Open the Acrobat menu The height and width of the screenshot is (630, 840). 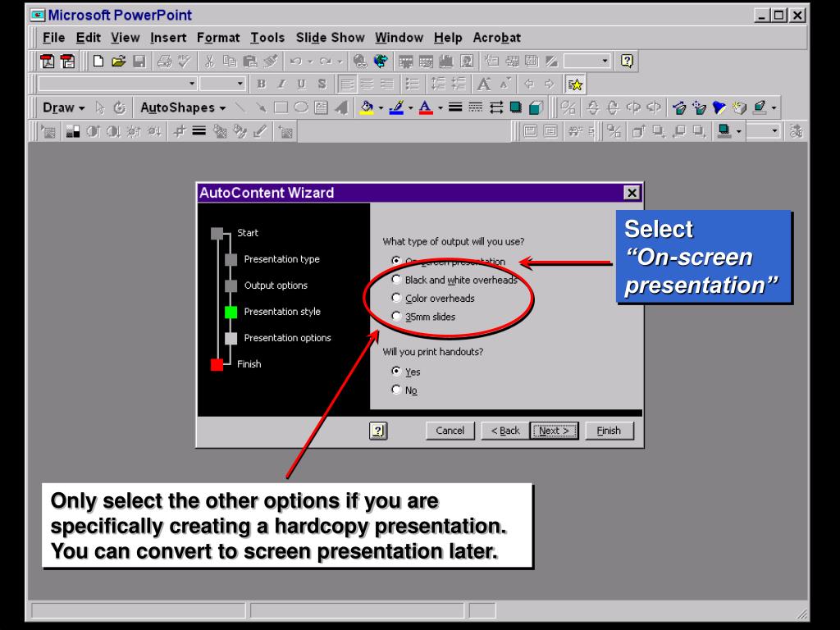(496, 38)
